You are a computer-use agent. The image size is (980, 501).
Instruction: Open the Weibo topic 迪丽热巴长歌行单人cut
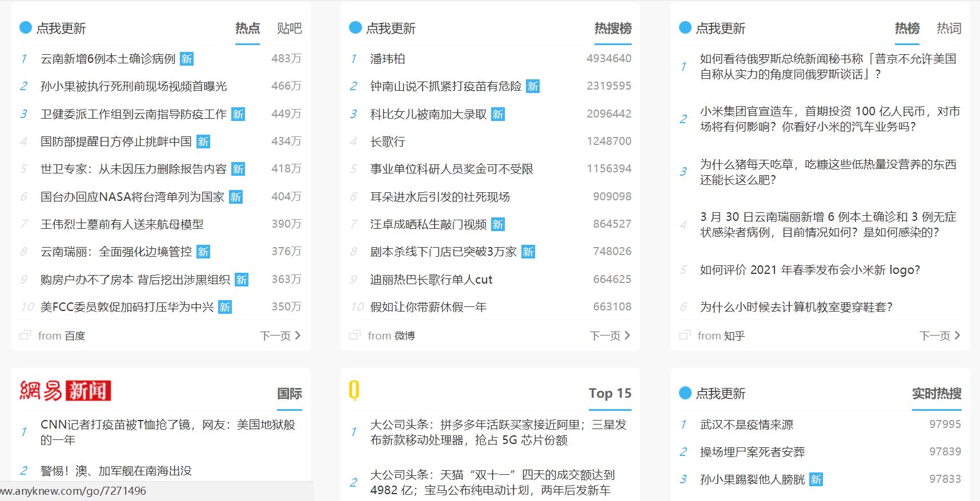tap(431, 280)
